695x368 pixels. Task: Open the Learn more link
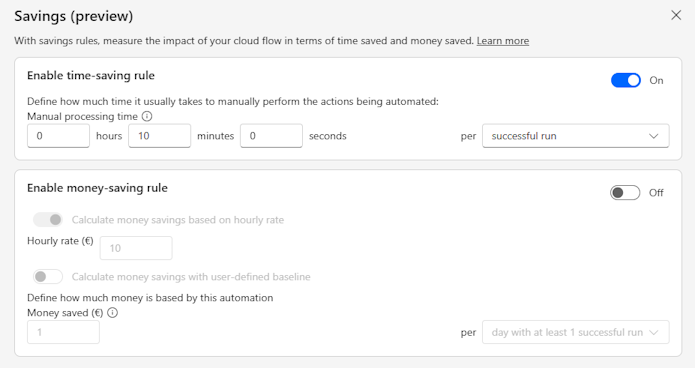pos(503,41)
